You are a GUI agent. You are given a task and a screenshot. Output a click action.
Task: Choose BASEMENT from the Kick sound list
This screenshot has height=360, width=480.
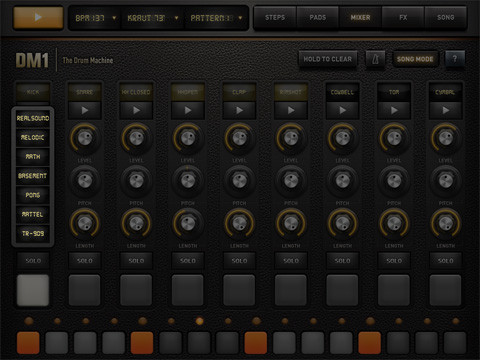(33, 176)
